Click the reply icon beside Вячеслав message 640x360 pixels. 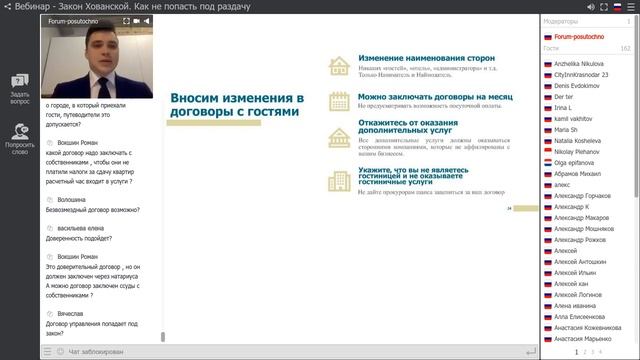tap(50, 314)
